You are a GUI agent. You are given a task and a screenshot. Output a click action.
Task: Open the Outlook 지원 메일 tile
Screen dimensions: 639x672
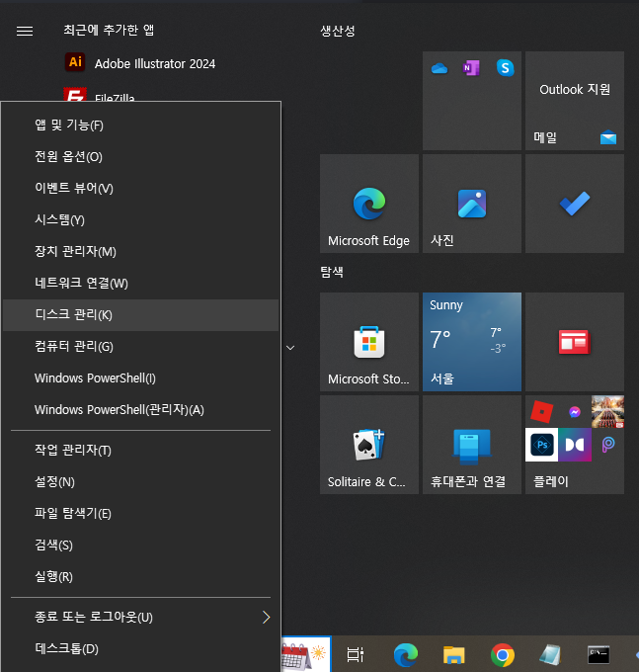tap(575, 101)
